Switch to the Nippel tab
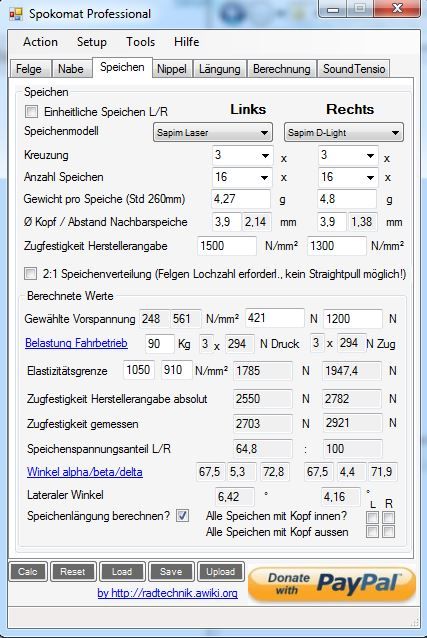427x638 pixels. click(x=172, y=69)
